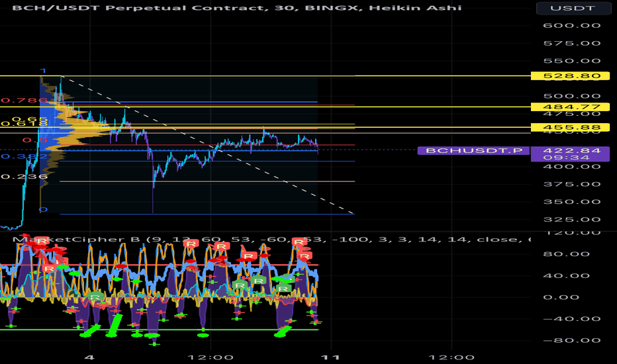The width and height of the screenshot is (617, 364).
Task: Click the 325.00 price axis value
Action: (x=572, y=220)
